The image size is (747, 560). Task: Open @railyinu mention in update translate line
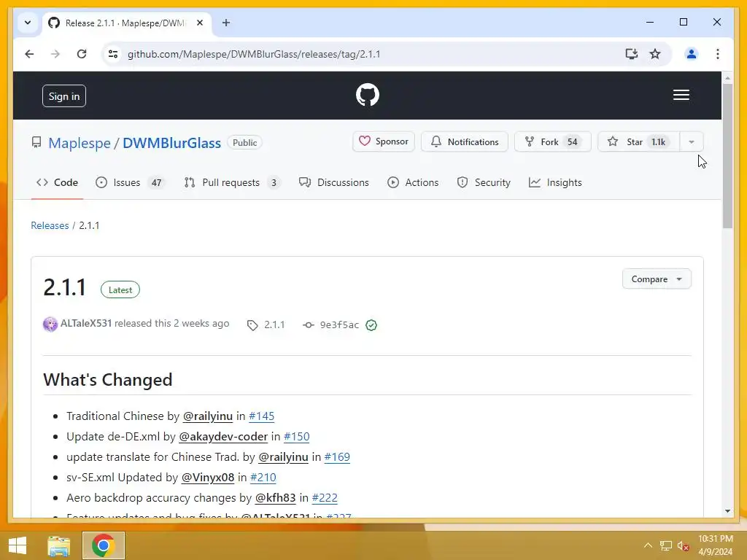coord(283,457)
